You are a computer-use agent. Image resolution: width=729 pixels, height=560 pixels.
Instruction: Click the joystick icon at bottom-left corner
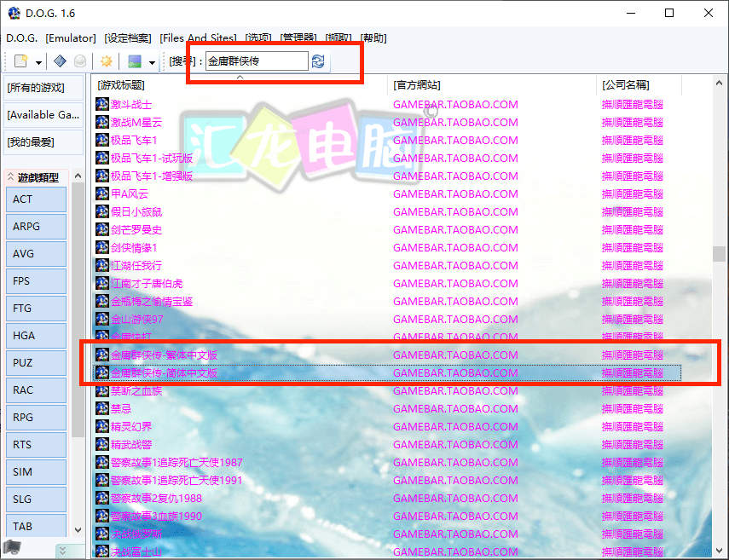click(12, 548)
